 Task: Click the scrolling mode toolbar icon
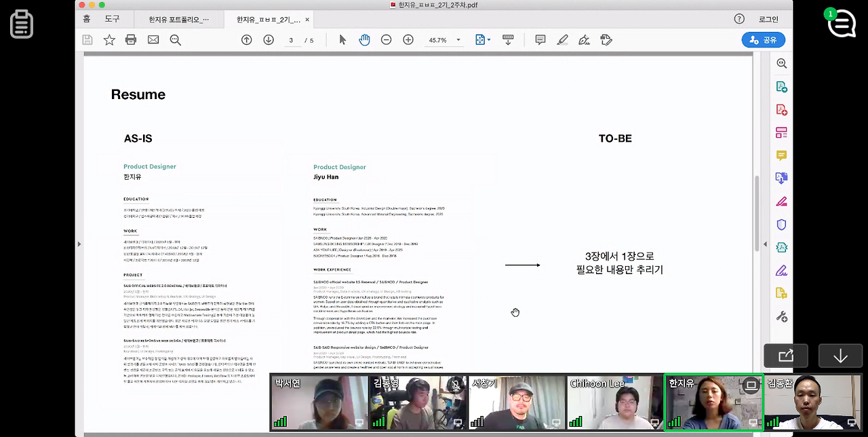[508, 40]
